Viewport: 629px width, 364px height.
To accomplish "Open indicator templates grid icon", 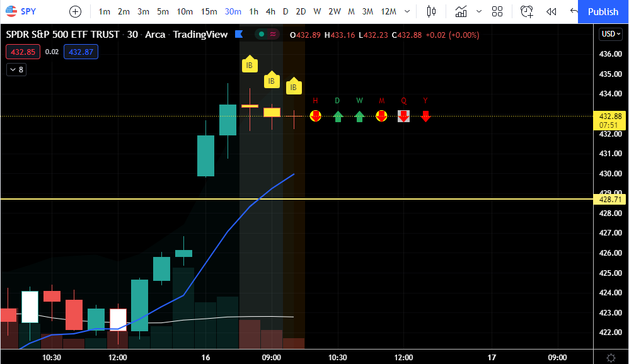I will (x=497, y=11).
